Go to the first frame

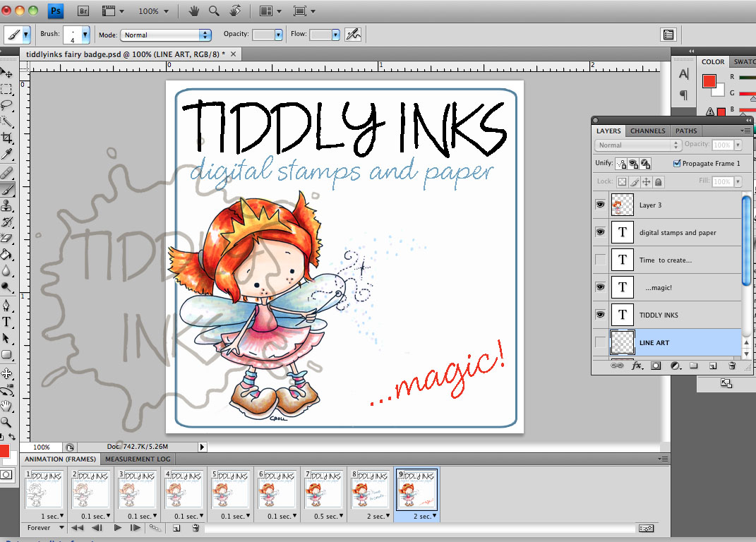tap(77, 528)
